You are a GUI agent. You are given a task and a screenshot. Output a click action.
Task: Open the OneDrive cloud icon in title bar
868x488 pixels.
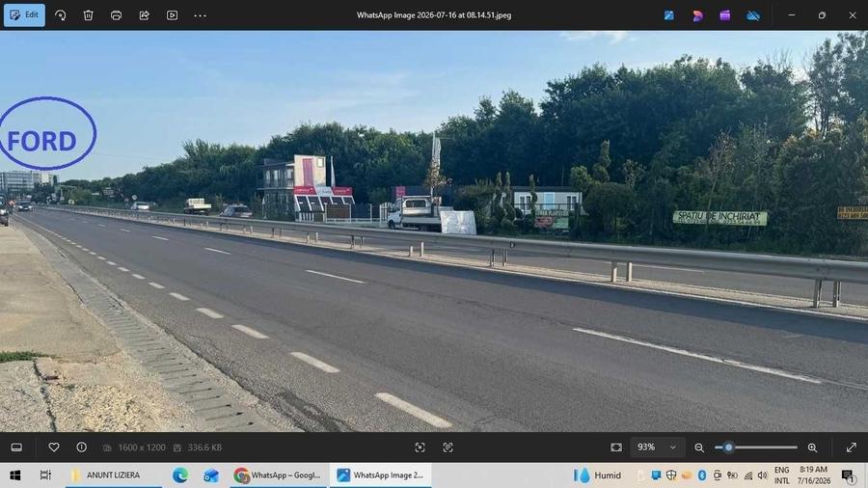point(753,15)
